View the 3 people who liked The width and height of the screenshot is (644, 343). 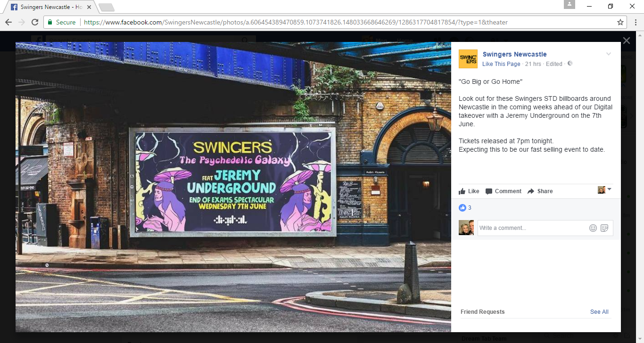pos(470,208)
